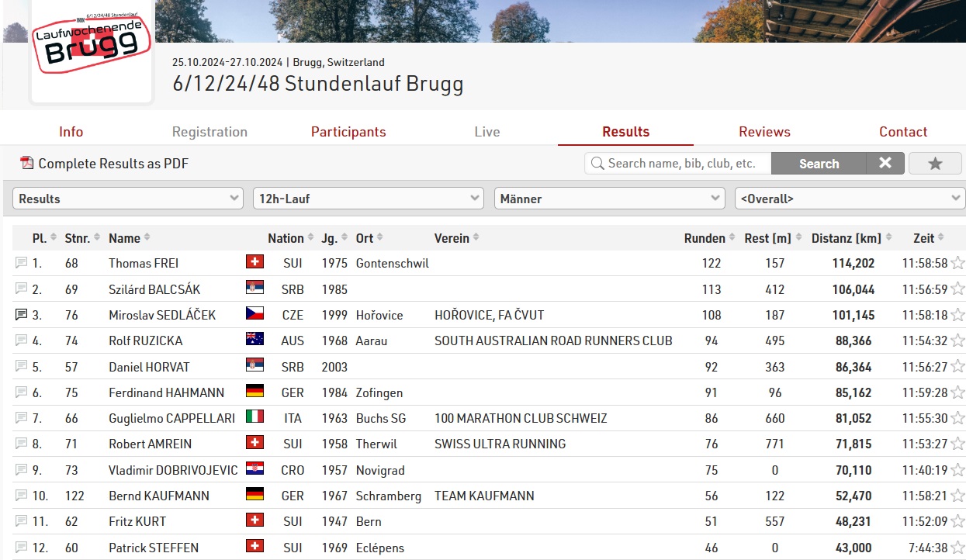Image resolution: width=966 pixels, height=560 pixels.
Task: Open comment icon for Thomas FREI
Action: [x=21, y=263]
